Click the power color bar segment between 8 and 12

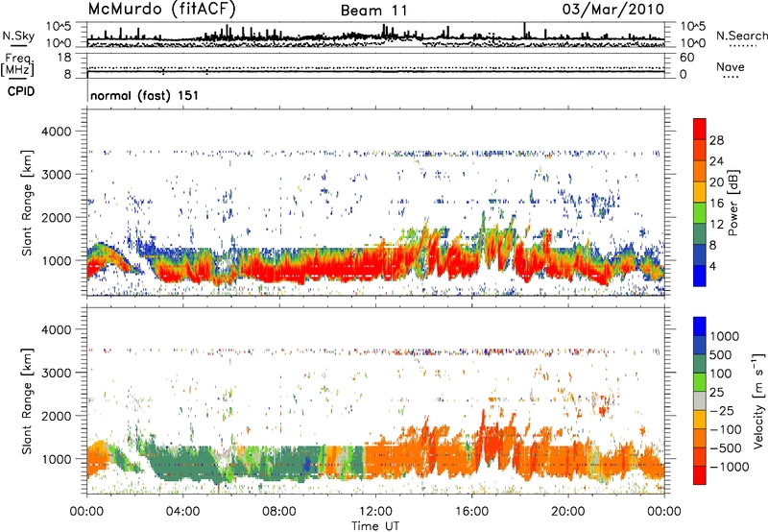pos(700,234)
